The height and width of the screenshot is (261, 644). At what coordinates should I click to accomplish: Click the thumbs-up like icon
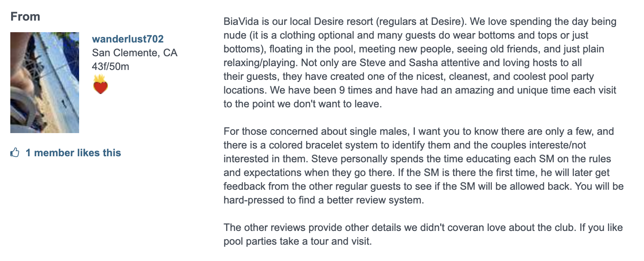15,152
